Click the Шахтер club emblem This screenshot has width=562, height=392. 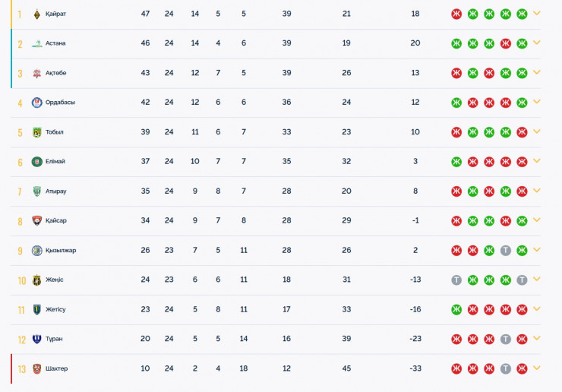(36, 369)
